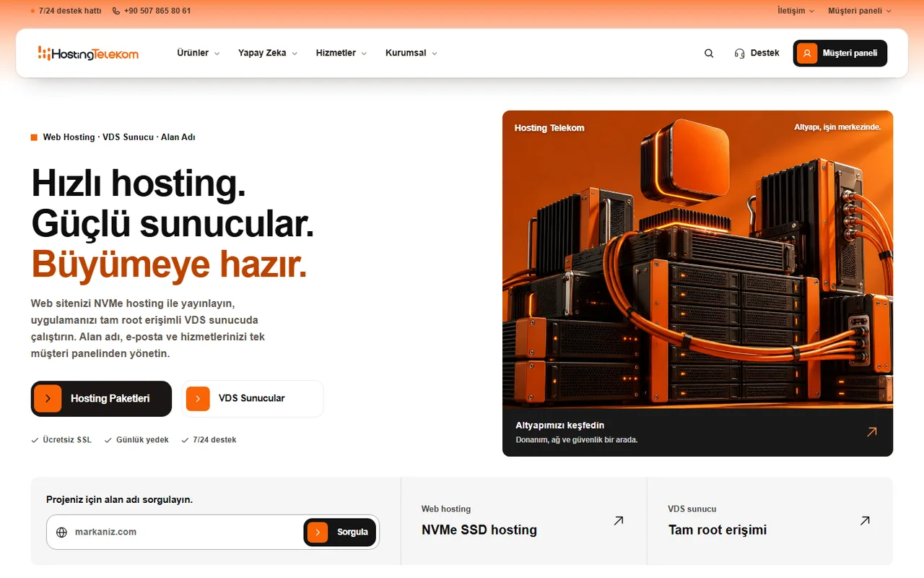Click the arrow icon on NVMe SSD hosting card
Viewport: 924px width, 578px height.
pos(619,520)
